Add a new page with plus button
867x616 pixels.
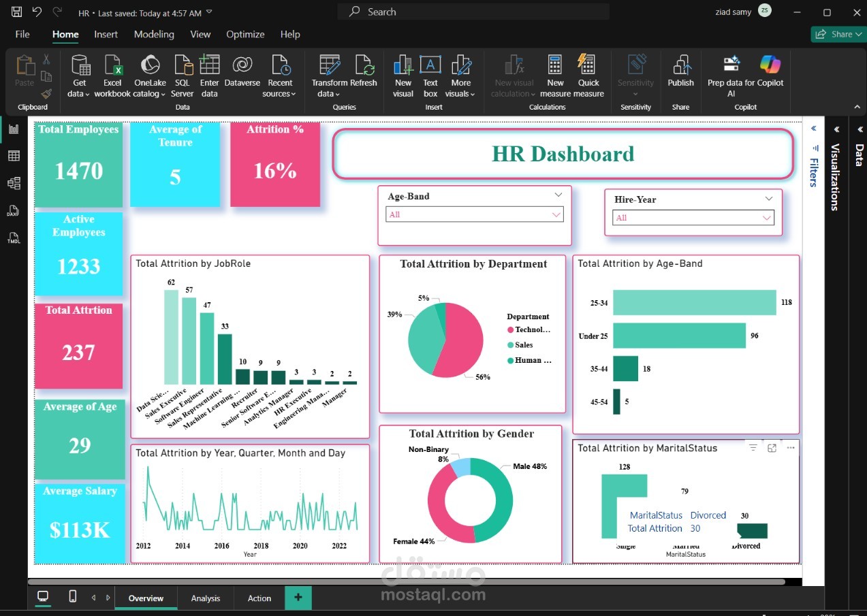(298, 598)
